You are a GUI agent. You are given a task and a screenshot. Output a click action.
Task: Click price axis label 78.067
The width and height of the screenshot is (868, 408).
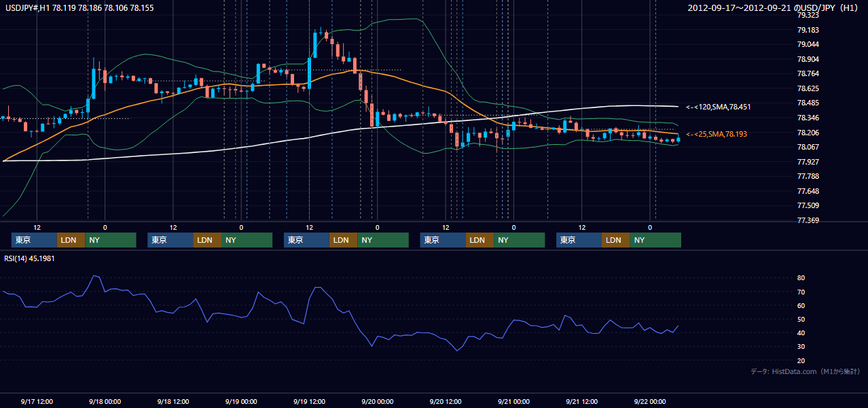(x=807, y=148)
